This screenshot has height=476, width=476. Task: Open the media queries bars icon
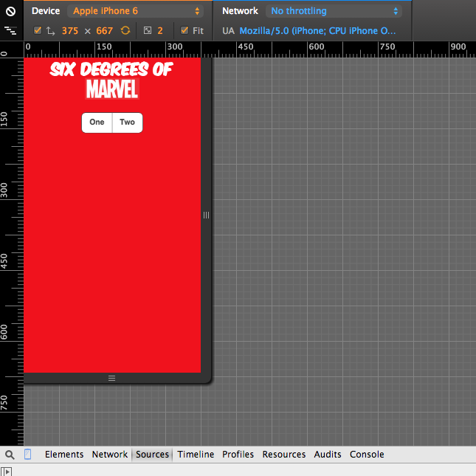click(10, 30)
